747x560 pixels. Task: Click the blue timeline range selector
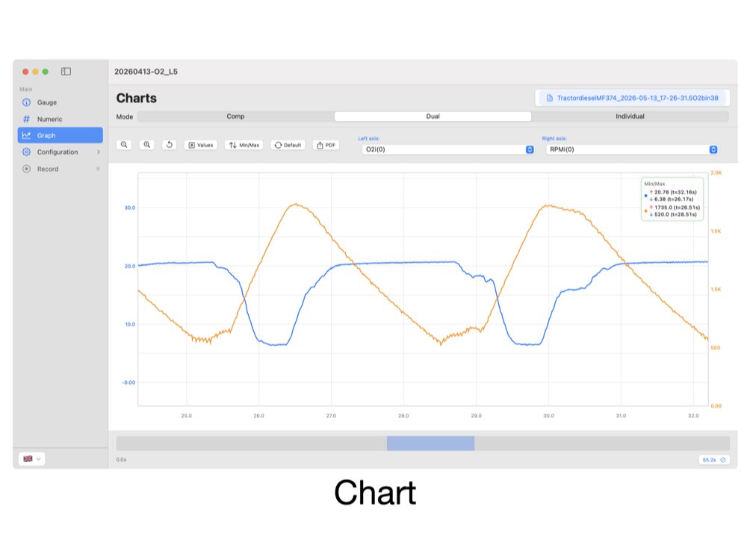(x=430, y=444)
